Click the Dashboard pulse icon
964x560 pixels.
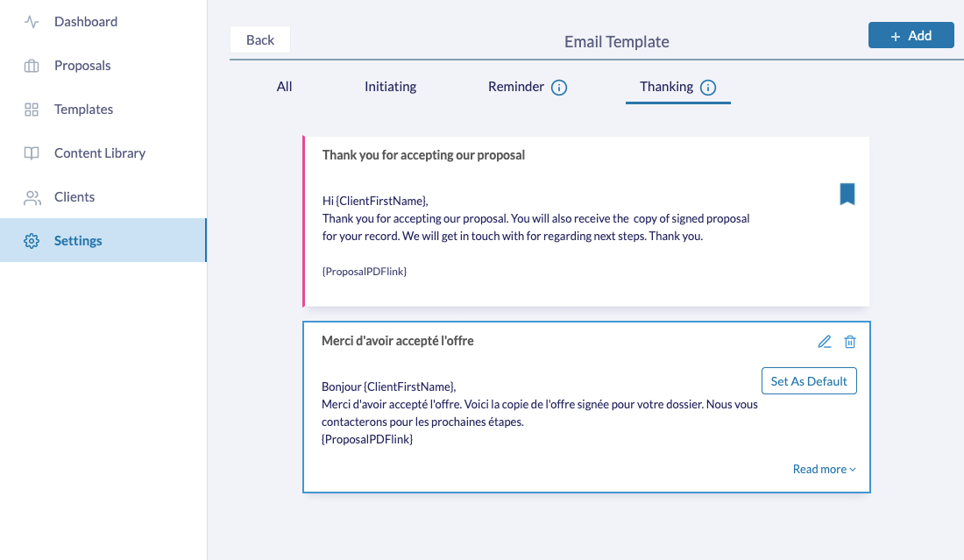tap(32, 22)
